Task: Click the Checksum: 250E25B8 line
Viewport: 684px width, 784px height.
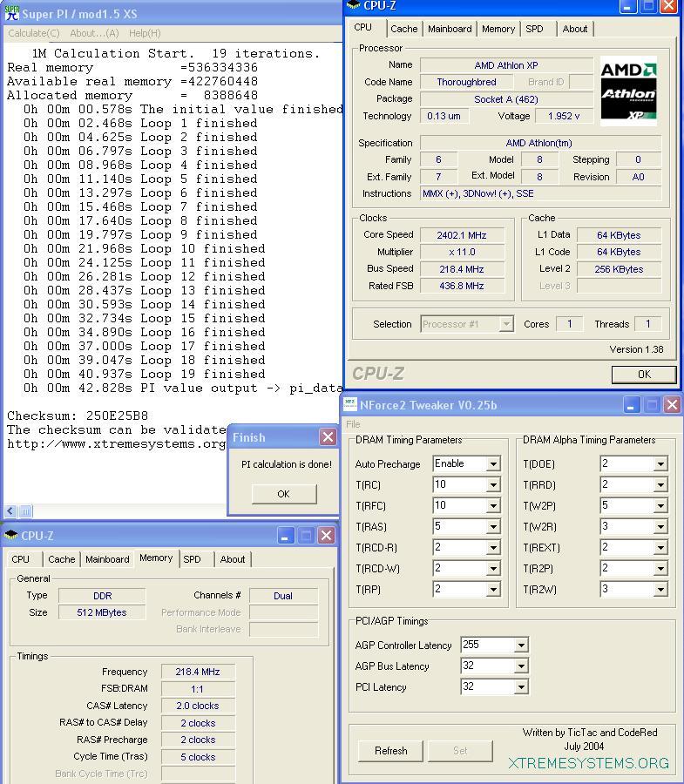Action: 78,416
